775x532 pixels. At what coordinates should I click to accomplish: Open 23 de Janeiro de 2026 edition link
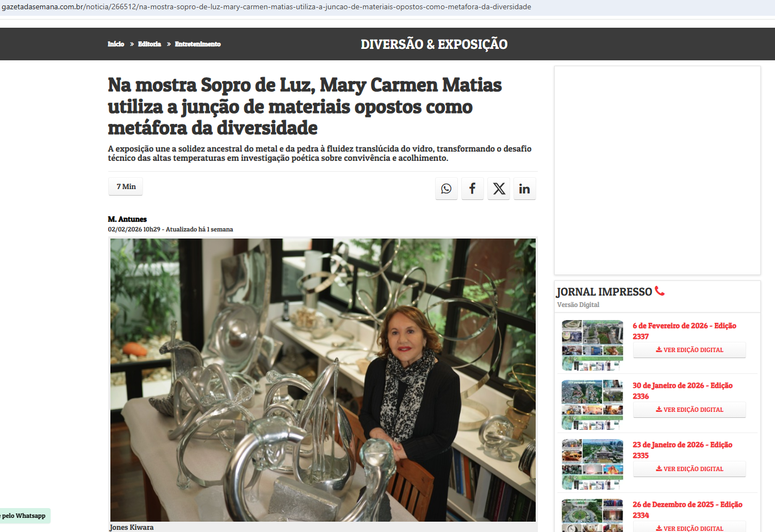pos(683,450)
